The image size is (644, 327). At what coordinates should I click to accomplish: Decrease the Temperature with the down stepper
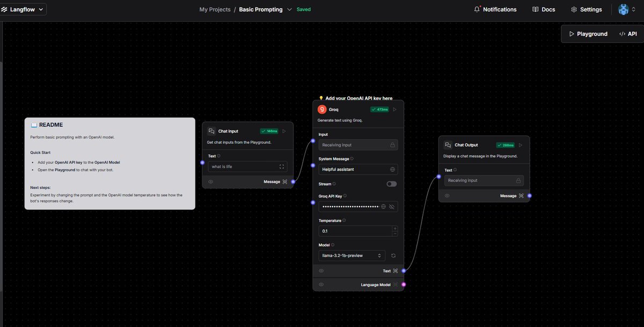pyautogui.click(x=395, y=234)
